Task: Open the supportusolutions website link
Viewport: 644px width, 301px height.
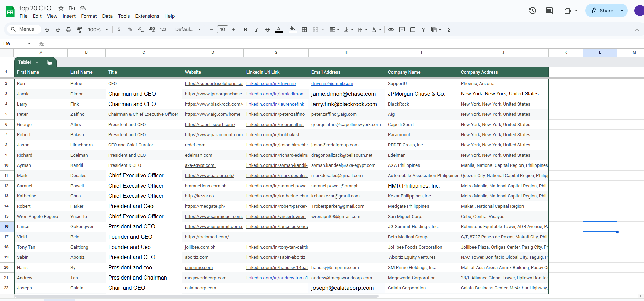Action: pyautogui.click(x=214, y=84)
